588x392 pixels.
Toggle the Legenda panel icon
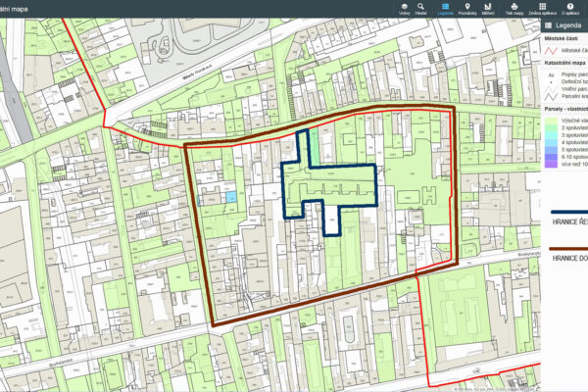(x=445, y=9)
